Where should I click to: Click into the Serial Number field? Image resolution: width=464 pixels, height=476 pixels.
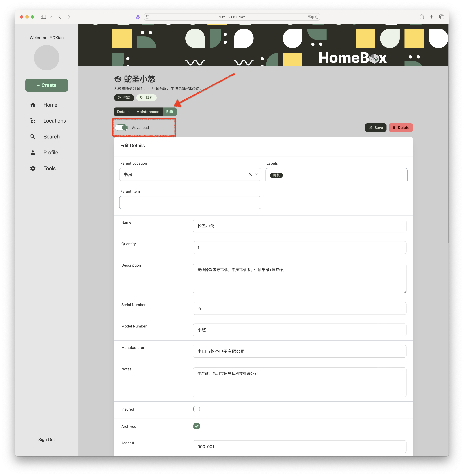coord(299,309)
